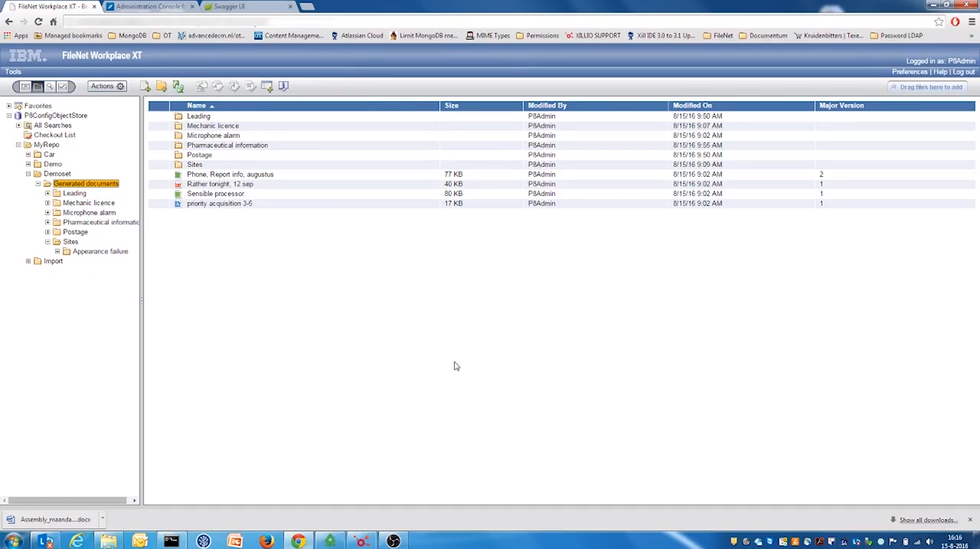Expand the Import tree node
The height and width of the screenshot is (549, 980).
pyautogui.click(x=28, y=261)
